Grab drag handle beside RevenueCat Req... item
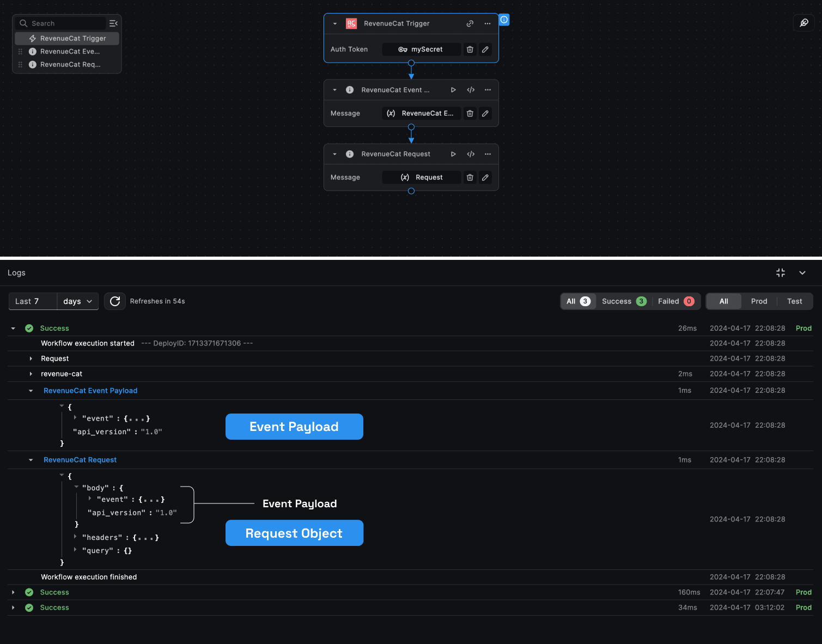The width and height of the screenshot is (822, 644). point(20,65)
